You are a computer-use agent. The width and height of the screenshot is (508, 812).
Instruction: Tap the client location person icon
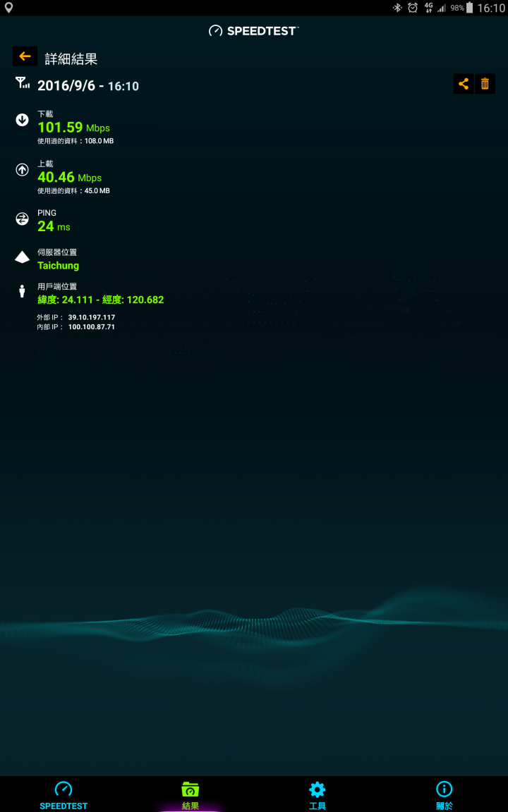(x=22, y=290)
